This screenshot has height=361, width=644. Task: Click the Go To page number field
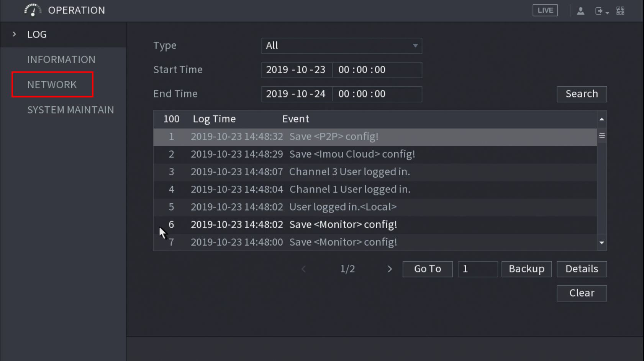pyautogui.click(x=477, y=269)
